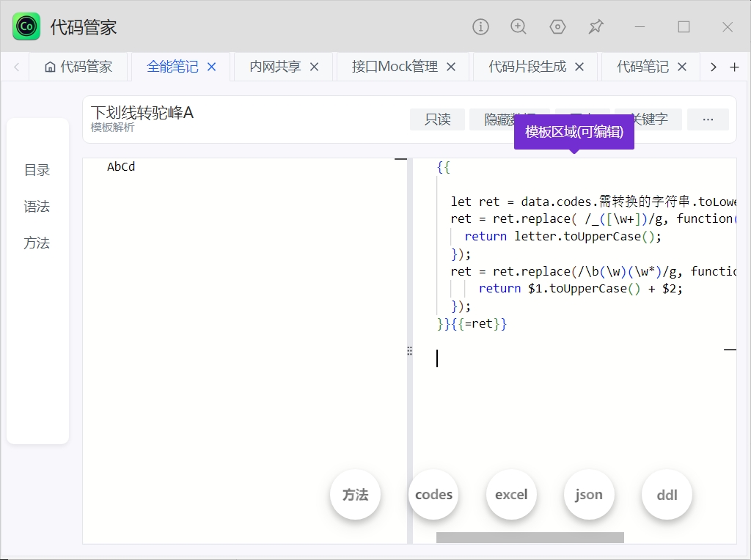Add a new tab with plus icon
751x560 pixels.
pos(734,67)
